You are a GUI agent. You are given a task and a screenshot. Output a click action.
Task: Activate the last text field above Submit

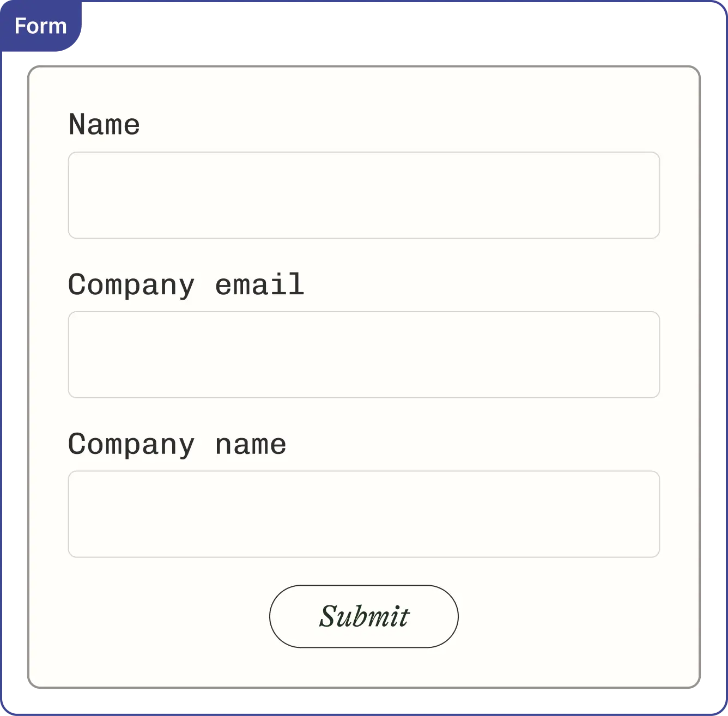coord(364,514)
